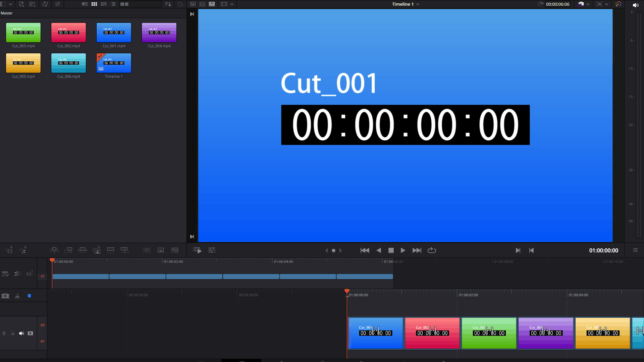Click the Import Media icon in the top toolbar

point(22,4)
